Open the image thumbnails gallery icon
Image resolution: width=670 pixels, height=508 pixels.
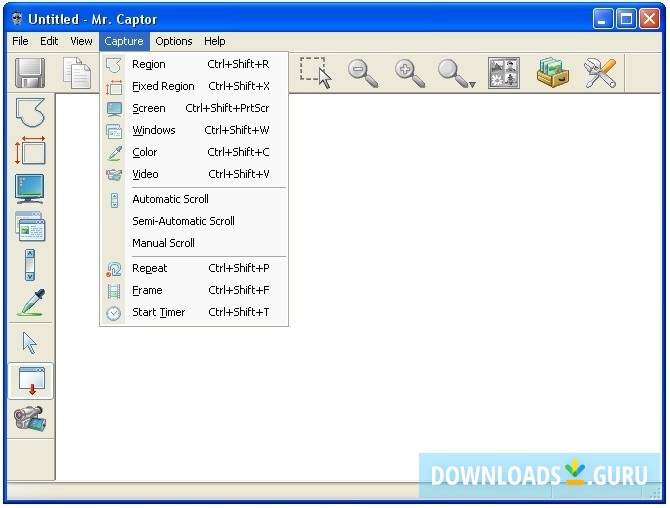(504, 73)
